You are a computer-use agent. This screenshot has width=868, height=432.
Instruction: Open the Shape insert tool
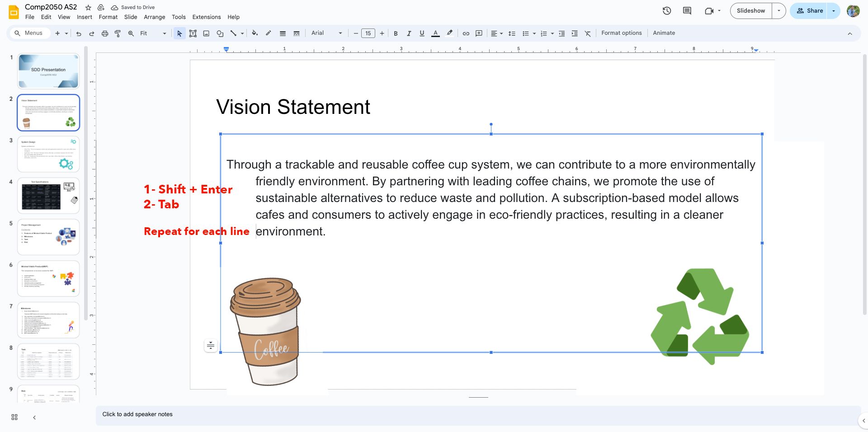(x=220, y=33)
